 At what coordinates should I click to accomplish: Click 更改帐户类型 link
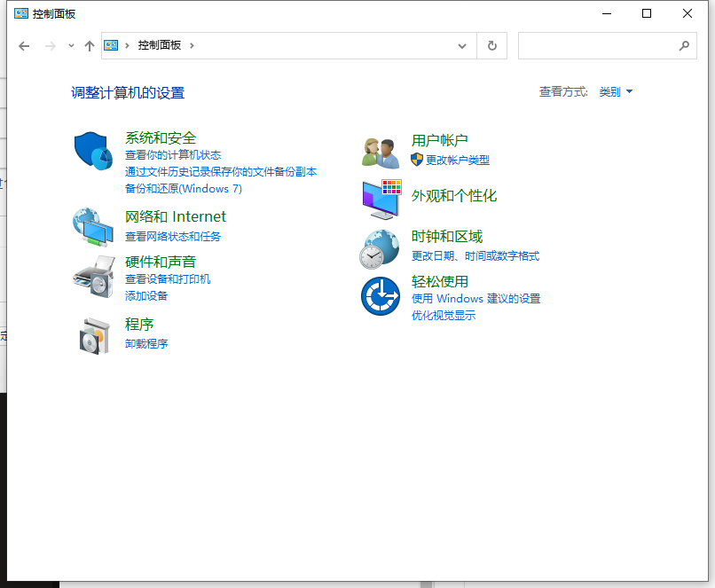coord(457,160)
